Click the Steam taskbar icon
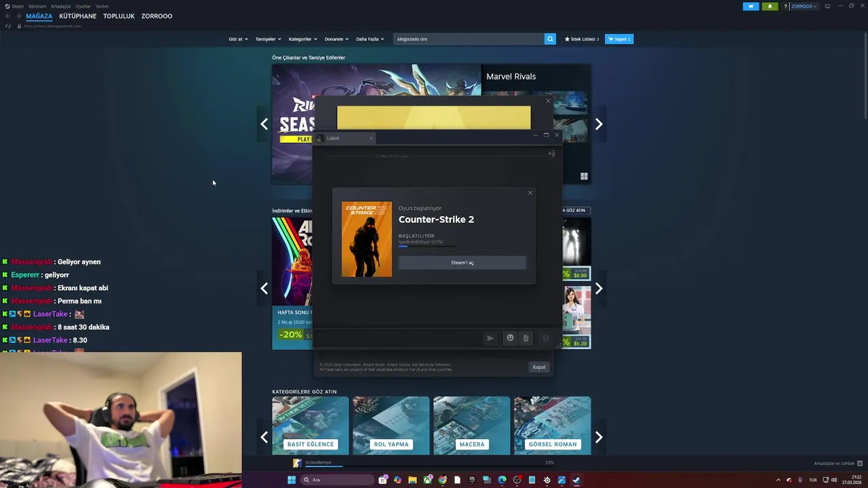 tap(576, 480)
